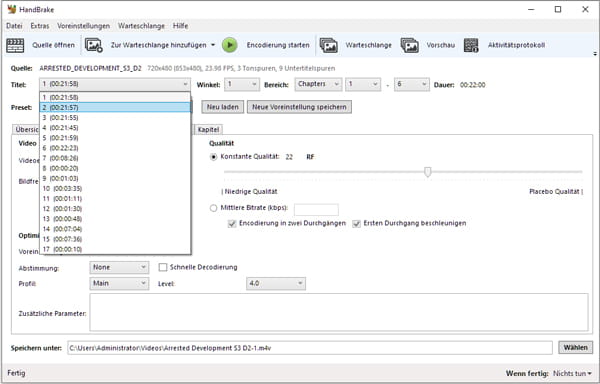Screen dimensions: 600x384
Task: Select title 7 (00:08:26) in list
Action: [x=115, y=158]
